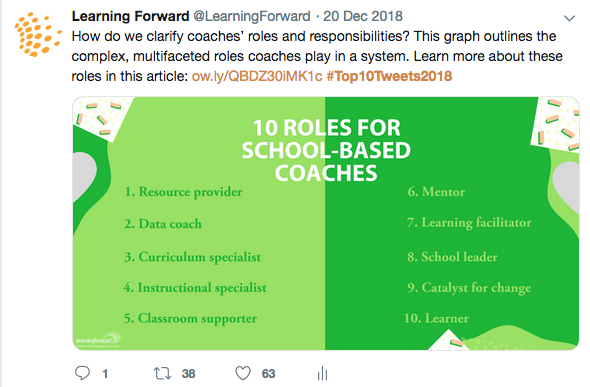Open the ow.ly/QBDZ30iMK1c article link
This screenshot has width=590, height=387.
click(257, 76)
